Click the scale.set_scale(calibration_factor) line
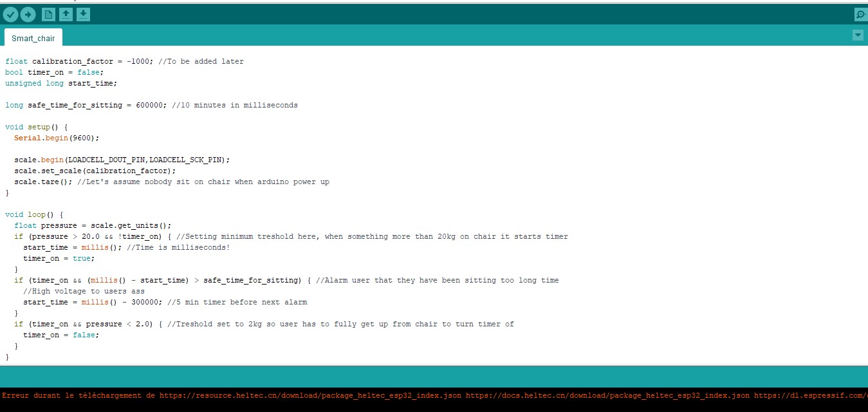The width and height of the screenshot is (868, 412). [95, 171]
